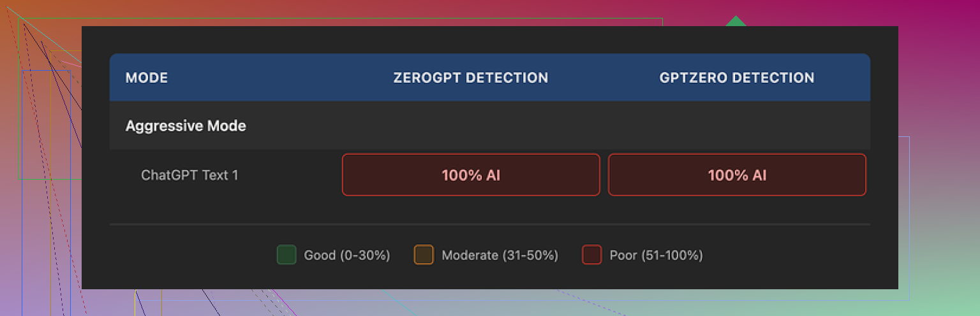Click the red Poor legend swatch

591,255
